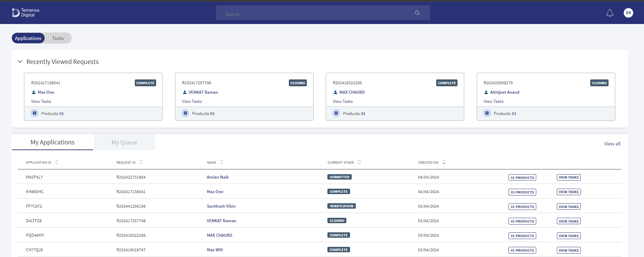Click the View all link
The height and width of the screenshot is (257, 644).
(612, 144)
